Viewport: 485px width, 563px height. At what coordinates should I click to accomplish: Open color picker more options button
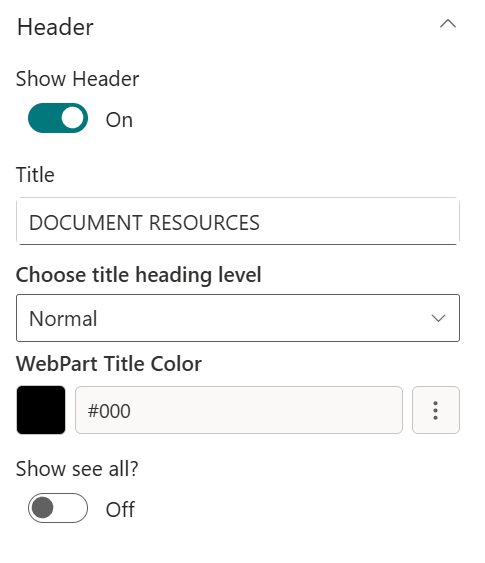435,410
